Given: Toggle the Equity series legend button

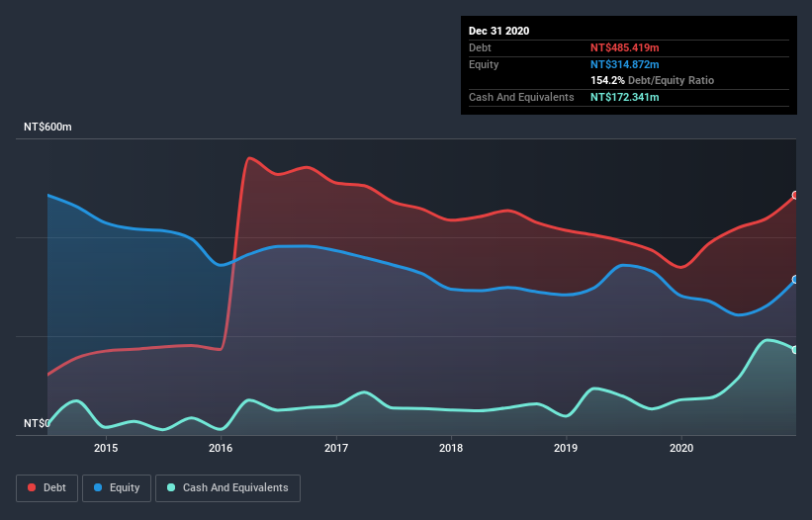Looking at the screenshot, I should pyautogui.click(x=117, y=488).
